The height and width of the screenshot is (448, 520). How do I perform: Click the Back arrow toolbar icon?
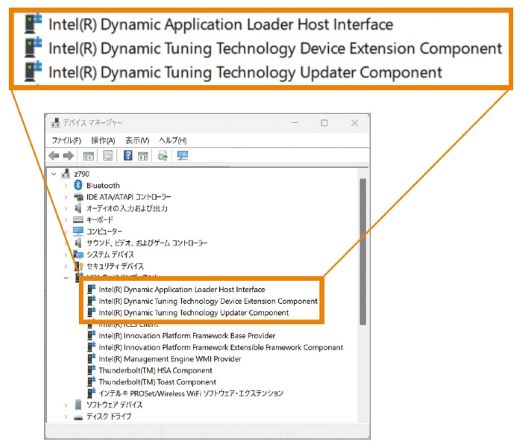click(54, 156)
